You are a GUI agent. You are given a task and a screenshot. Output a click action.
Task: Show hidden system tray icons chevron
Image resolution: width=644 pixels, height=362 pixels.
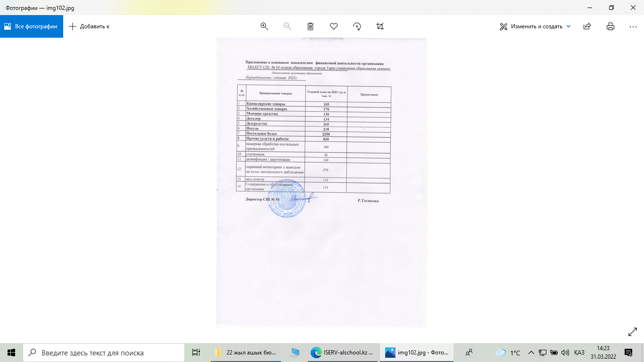[x=531, y=353]
